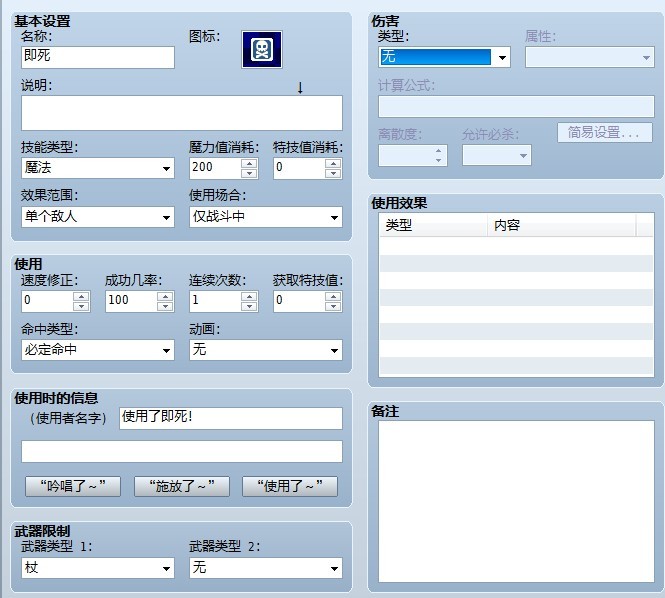Click the “施放了～” button
Viewport: 665px width, 598px height.
point(182,486)
